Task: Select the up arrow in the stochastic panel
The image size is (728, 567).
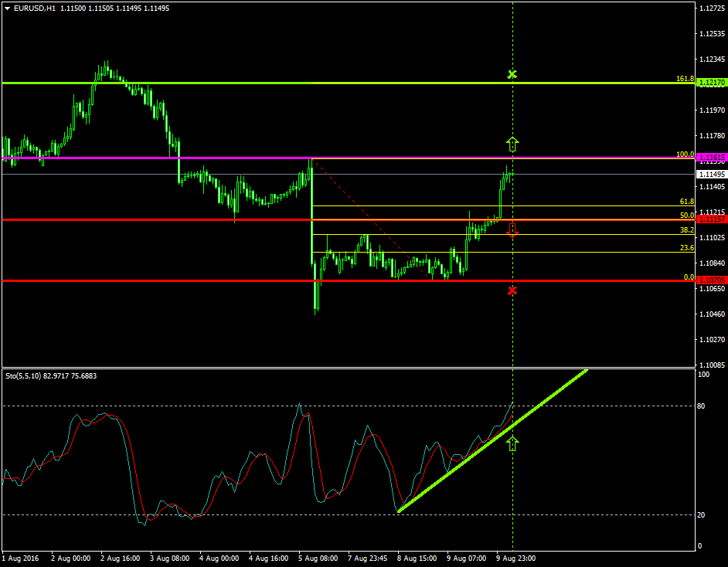Action: [x=512, y=442]
